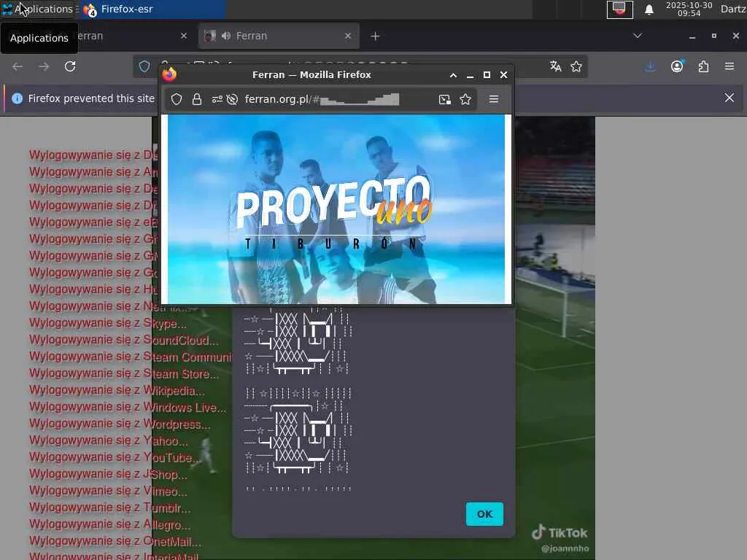Switch to the second Ferran tab in the main window
This screenshot has width=747, height=560.
point(279,36)
